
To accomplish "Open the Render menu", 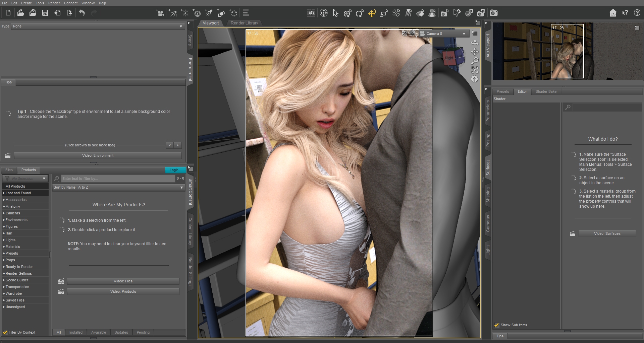I will (x=54, y=3).
